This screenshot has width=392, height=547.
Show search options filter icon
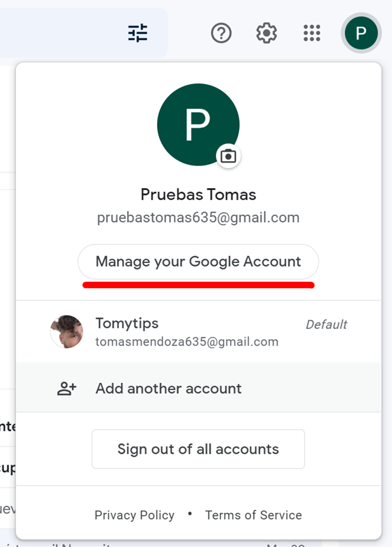[138, 33]
